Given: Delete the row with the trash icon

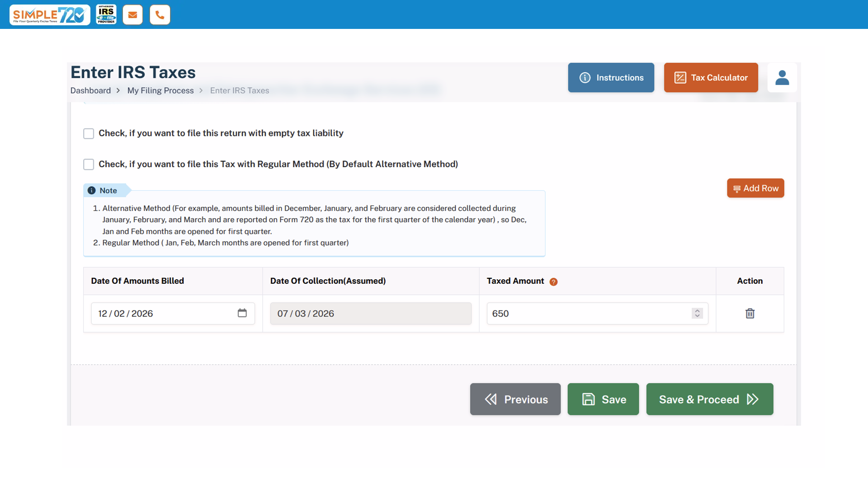Looking at the screenshot, I should pos(750,314).
